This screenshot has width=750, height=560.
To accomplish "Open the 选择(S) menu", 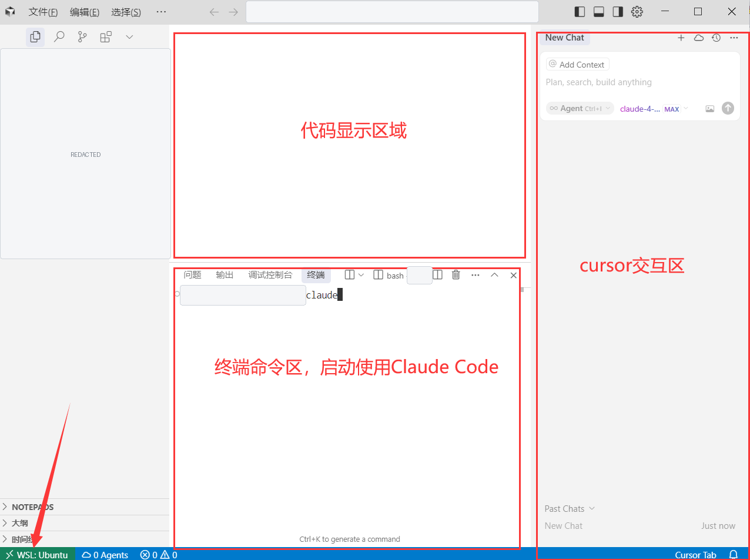I will (x=126, y=12).
